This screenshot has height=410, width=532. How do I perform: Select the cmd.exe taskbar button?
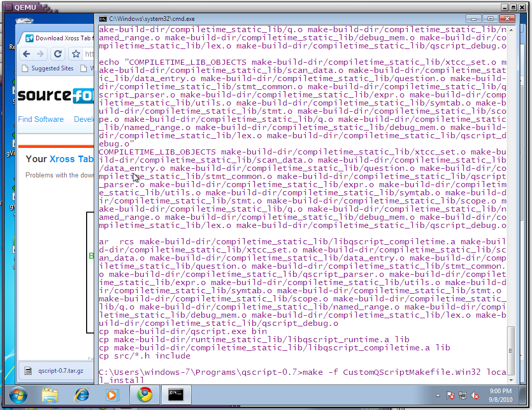(176, 395)
